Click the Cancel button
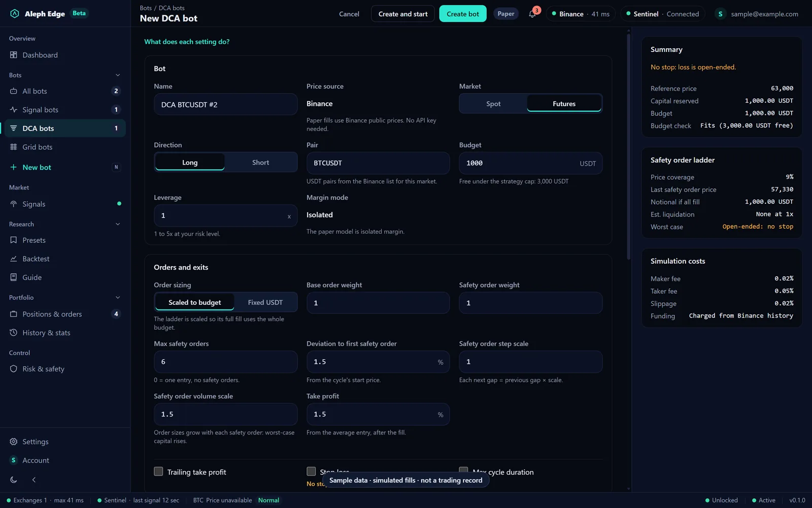Viewport: 812px width, 508px height. pyautogui.click(x=349, y=14)
